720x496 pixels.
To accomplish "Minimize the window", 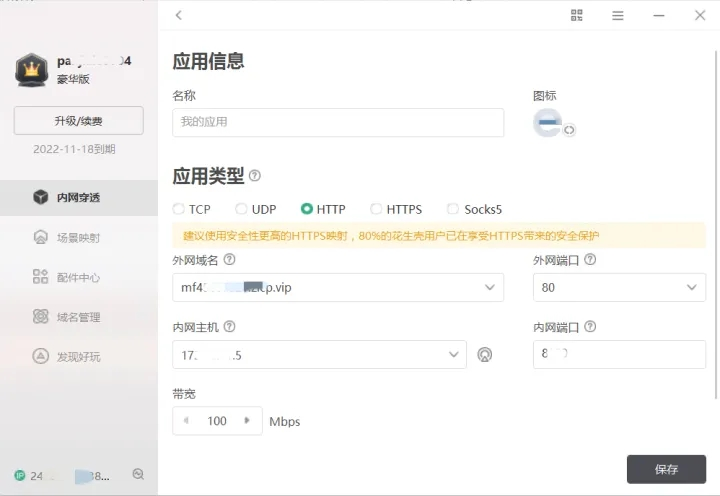I will coord(659,16).
